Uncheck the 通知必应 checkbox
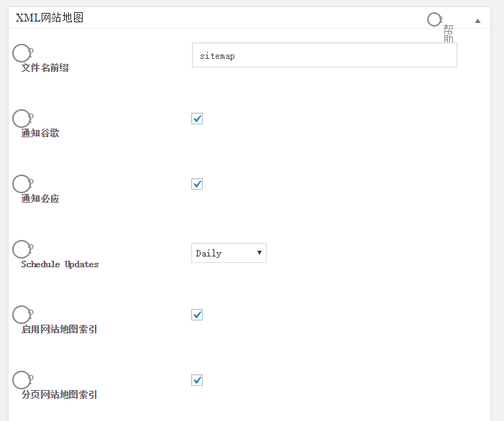504x421 pixels. pos(197,184)
